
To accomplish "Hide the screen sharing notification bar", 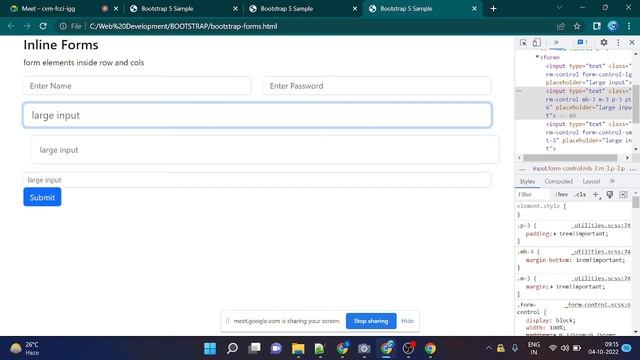I will tap(407, 321).
